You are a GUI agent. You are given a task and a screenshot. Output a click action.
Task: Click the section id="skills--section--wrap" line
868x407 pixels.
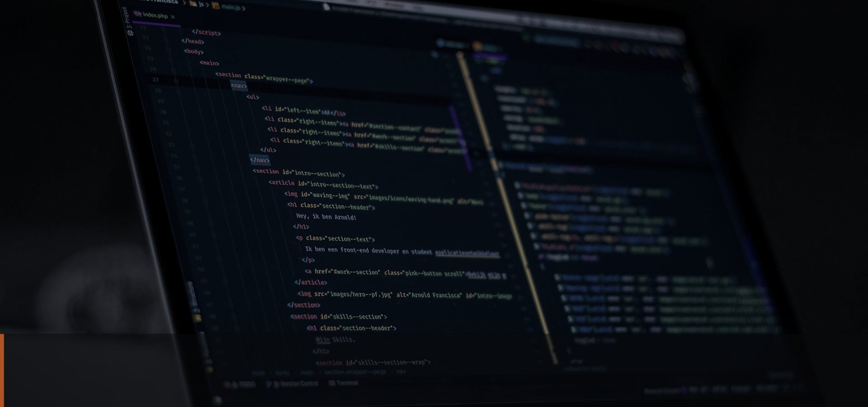click(x=373, y=362)
